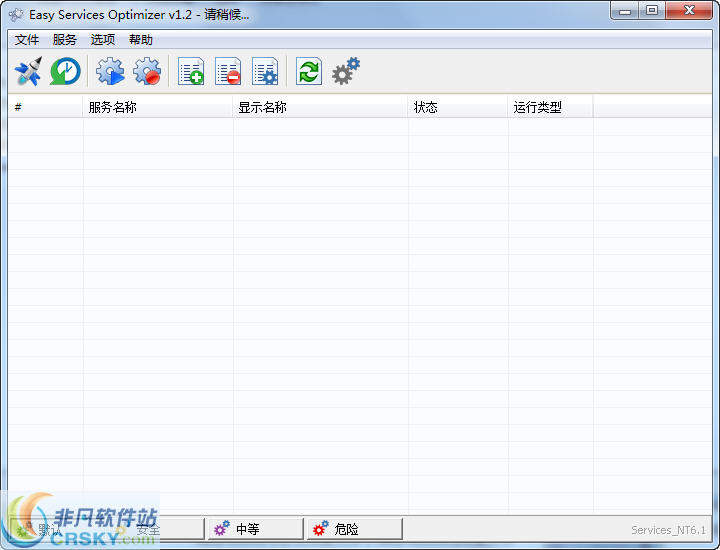Stop service using gear with red dot
This screenshot has width=720, height=550.
[x=147, y=71]
